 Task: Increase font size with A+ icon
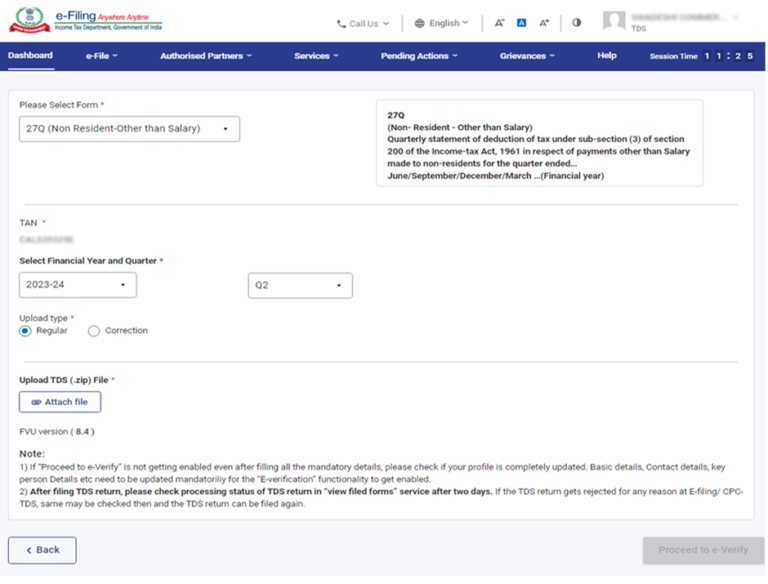pos(544,23)
